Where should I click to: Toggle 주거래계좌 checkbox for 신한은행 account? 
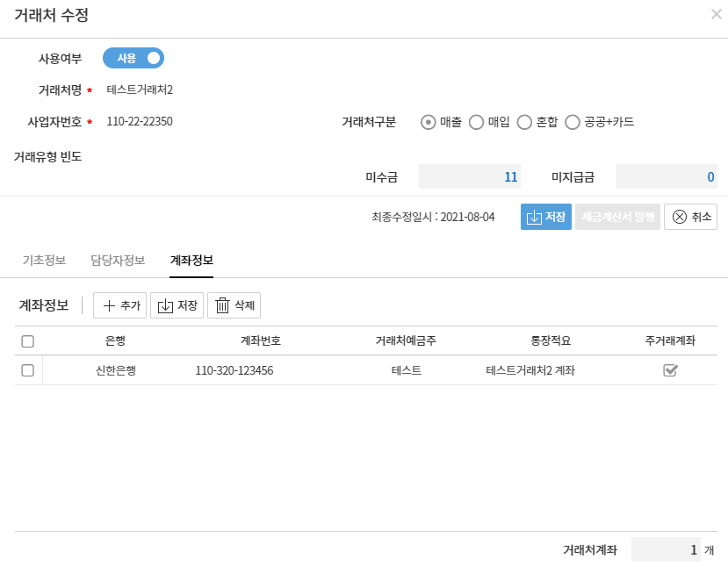[x=670, y=371]
